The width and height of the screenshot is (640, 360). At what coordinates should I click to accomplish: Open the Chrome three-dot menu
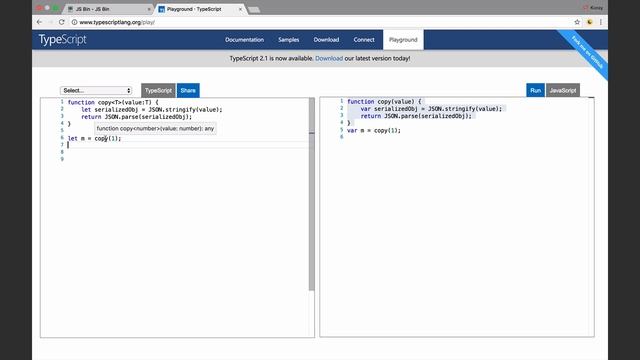pyautogui.click(x=601, y=22)
